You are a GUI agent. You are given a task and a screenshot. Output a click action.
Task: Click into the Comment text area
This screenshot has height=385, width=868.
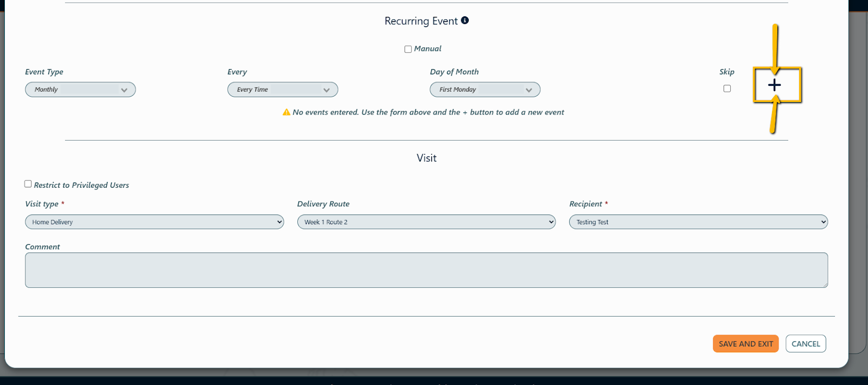426,270
